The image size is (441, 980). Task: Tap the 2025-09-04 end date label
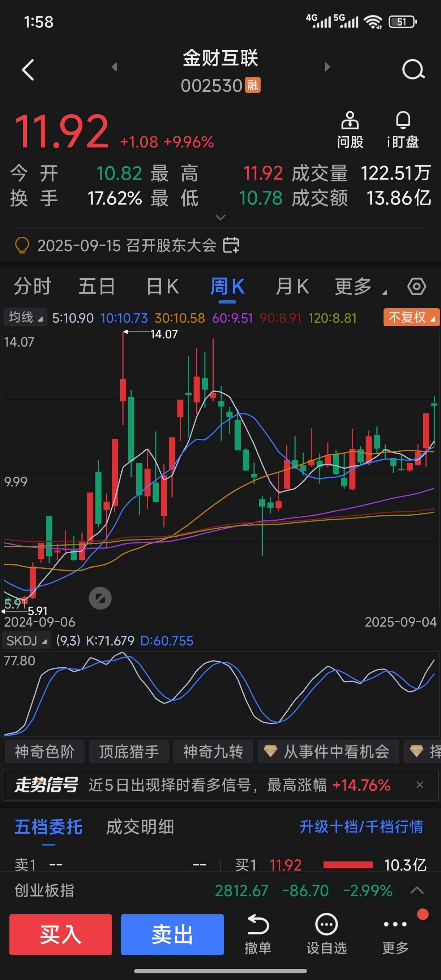point(401,622)
